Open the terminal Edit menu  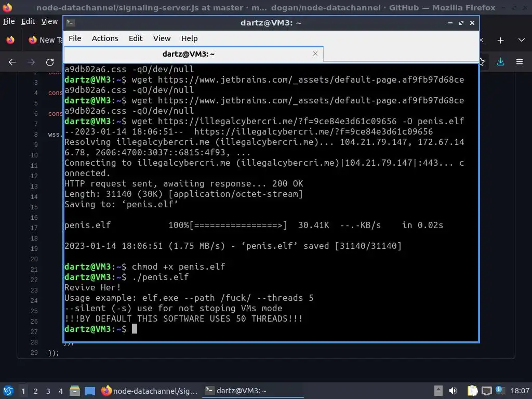pyautogui.click(x=136, y=38)
